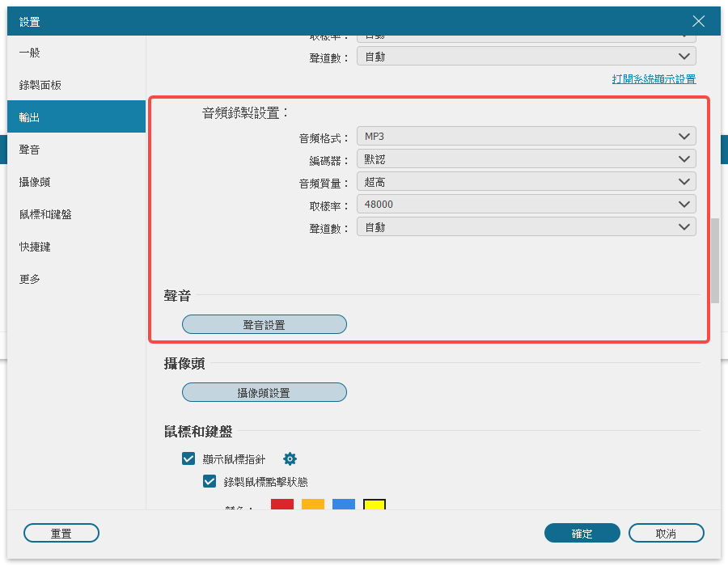Uncheck the 顯示鼠標指針 checkbox
Screen dimensions: 728x566
(x=188, y=458)
